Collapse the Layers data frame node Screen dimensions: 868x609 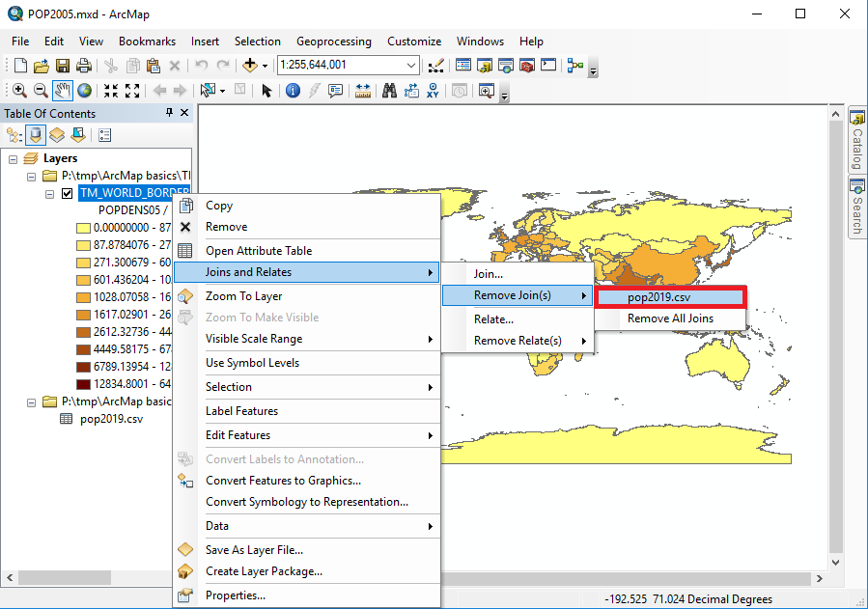point(13,158)
